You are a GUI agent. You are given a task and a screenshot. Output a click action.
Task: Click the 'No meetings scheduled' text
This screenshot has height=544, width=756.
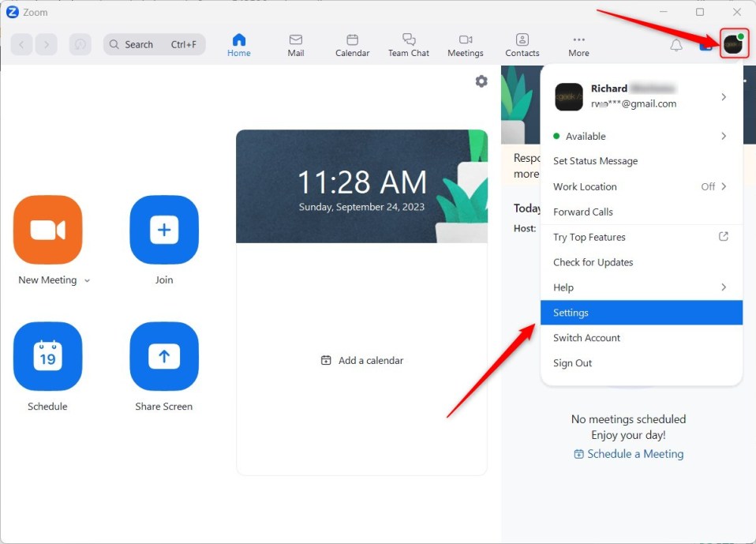[629, 419]
